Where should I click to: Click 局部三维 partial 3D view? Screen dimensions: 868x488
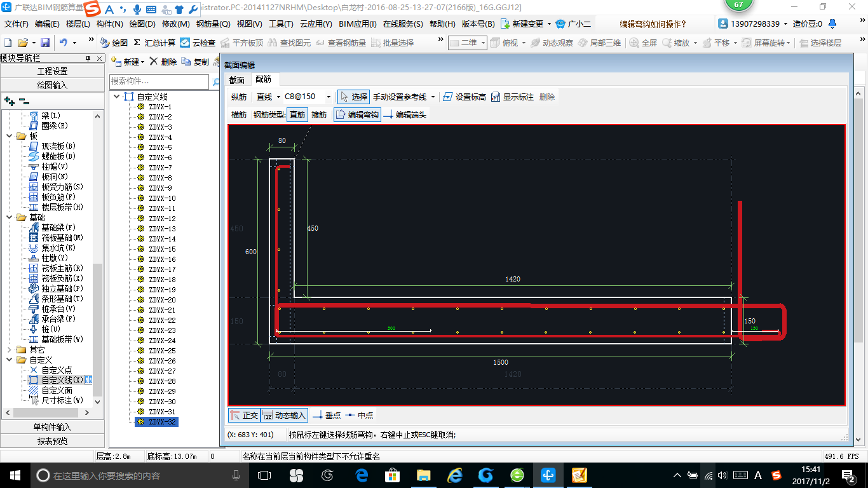point(599,43)
